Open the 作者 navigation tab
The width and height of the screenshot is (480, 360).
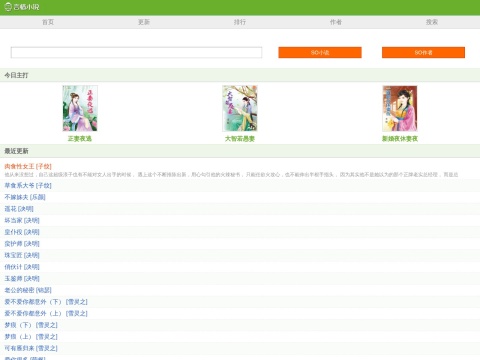pos(336,22)
